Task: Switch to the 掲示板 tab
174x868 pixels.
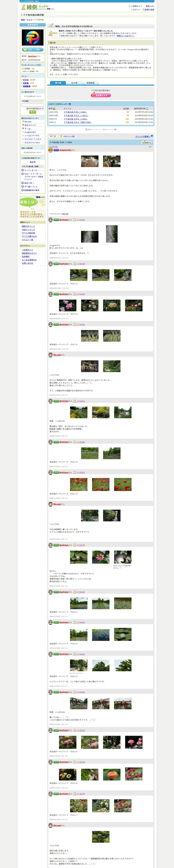Action: (58, 83)
